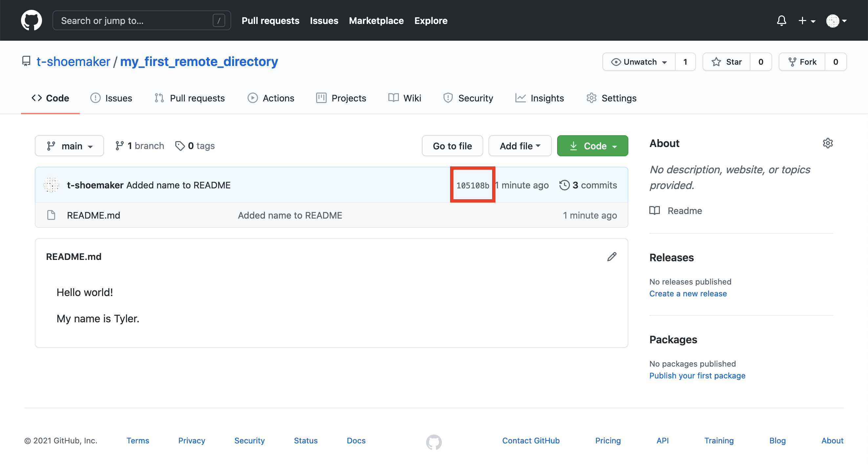Open the plus create-new menu
The height and width of the screenshot is (468, 868).
pyautogui.click(x=807, y=21)
